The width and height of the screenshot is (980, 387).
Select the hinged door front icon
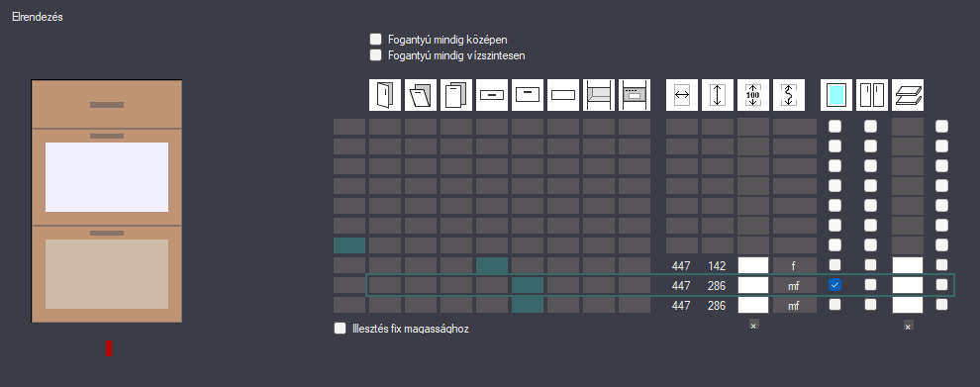[385, 95]
